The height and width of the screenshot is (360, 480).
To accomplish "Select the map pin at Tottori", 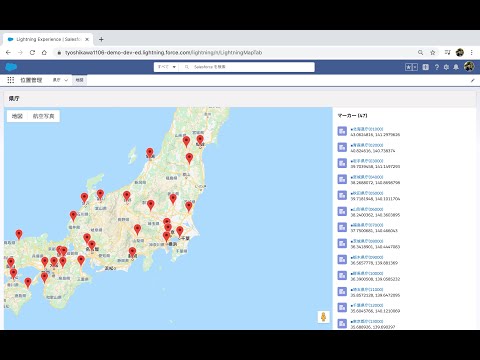I will (x=19, y=235).
